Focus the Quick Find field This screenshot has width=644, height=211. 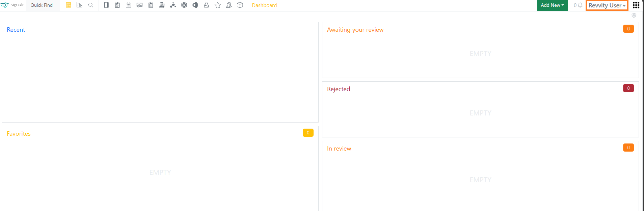point(43,5)
